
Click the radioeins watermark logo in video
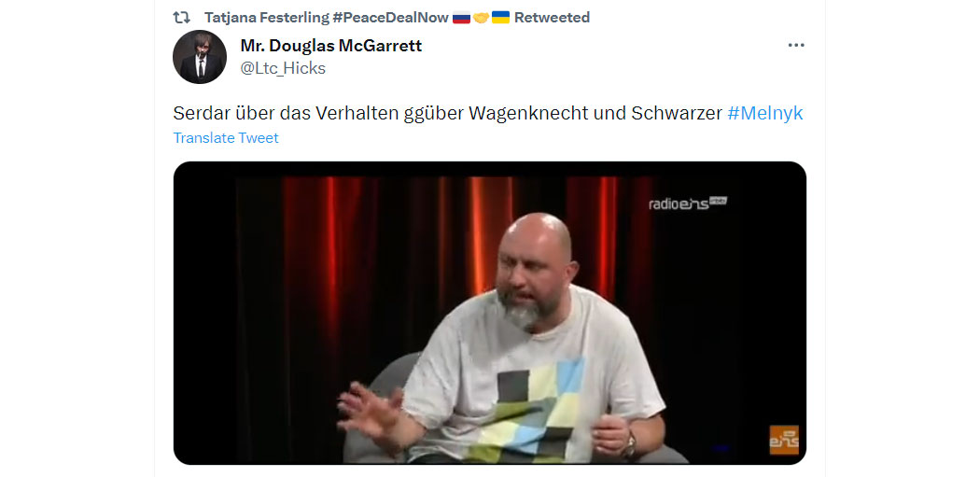688,203
